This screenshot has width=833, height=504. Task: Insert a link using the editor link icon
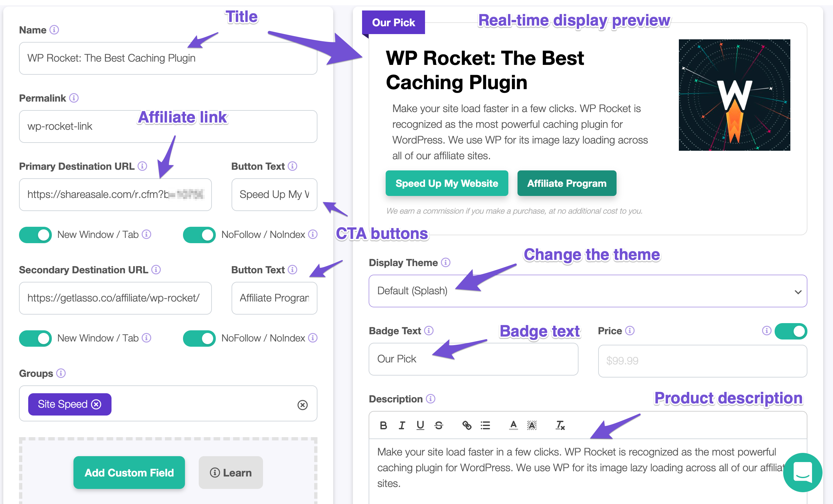pyautogui.click(x=467, y=426)
